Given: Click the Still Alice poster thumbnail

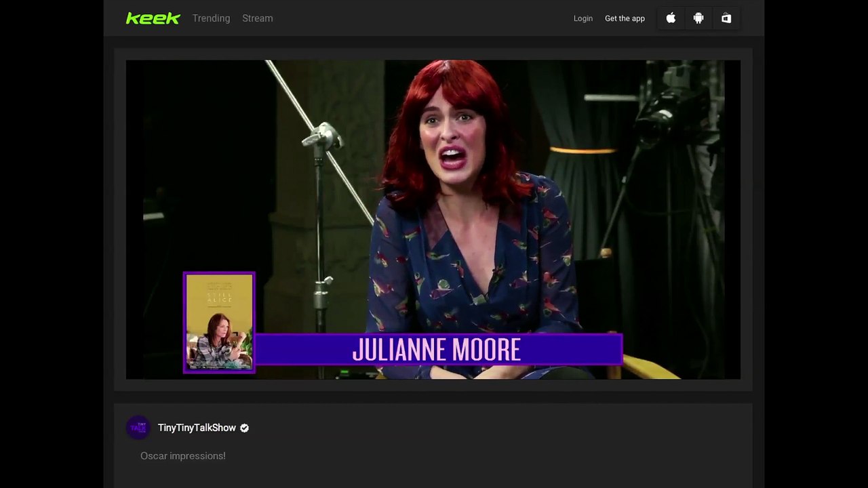Looking at the screenshot, I should [x=219, y=323].
